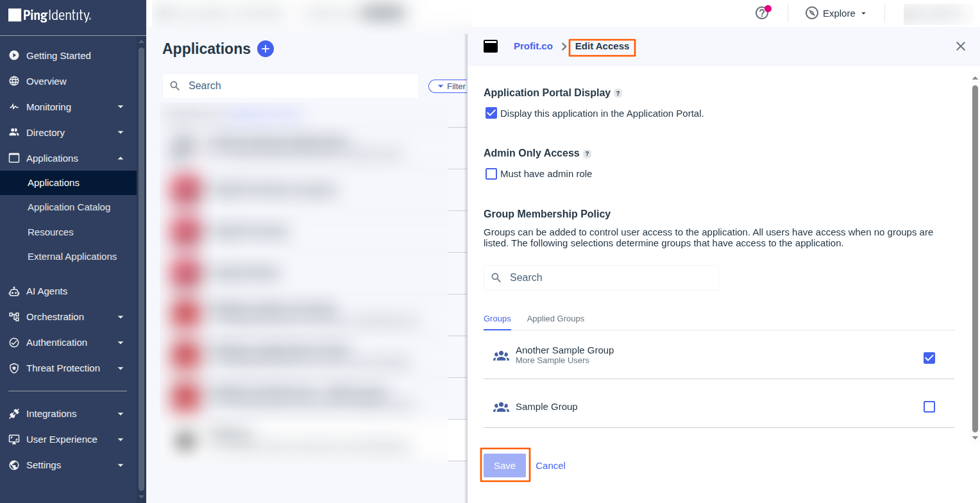Open Application Catalog in sidebar
Viewport: 980px width, 503px height.
tap(69, 207)
